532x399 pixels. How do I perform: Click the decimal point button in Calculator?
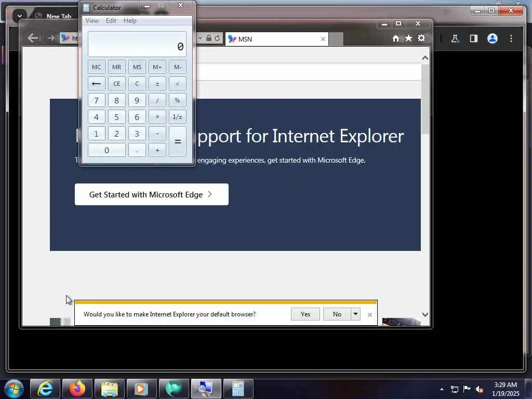(x=137, y=150)
